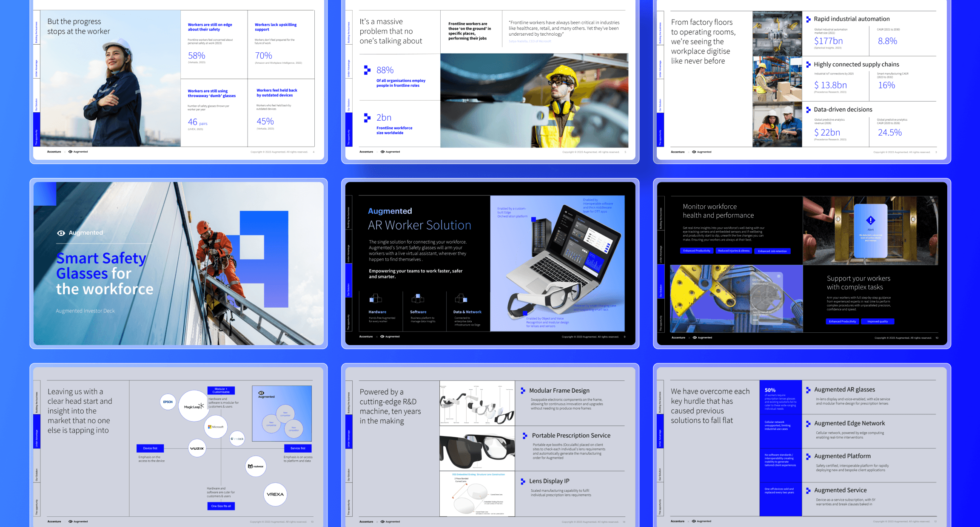Click the One Size fits all label
Screen dimensions: 980x527
coord(221,506)
